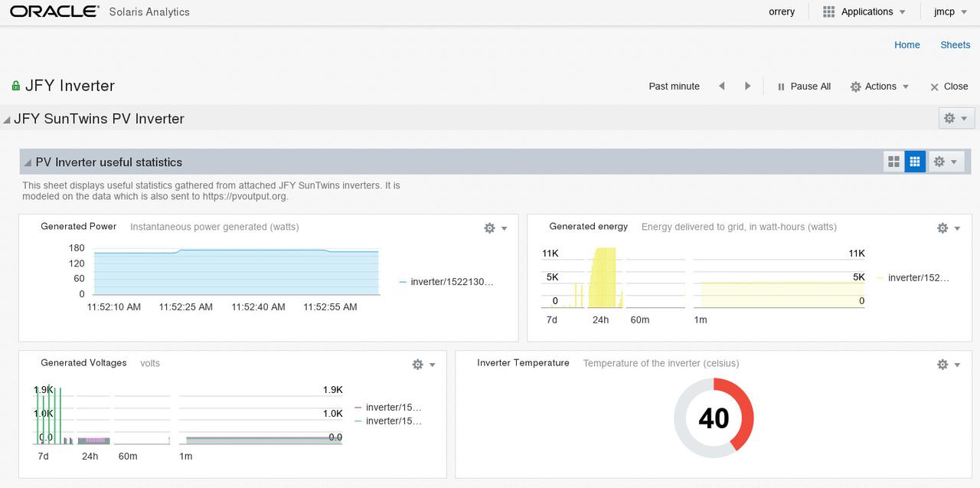Click the Generated energy title
This screenshot has width=980, height=488.
(589, 227)
